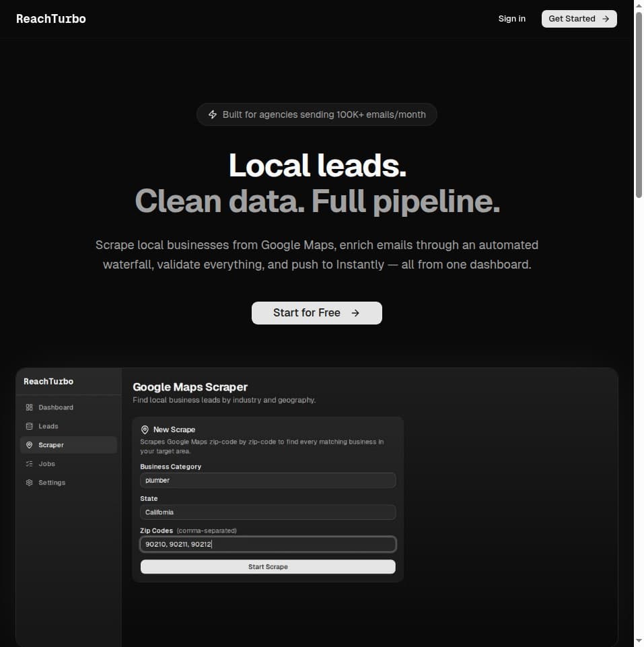Click the arrow icon in Start for Free
644x647 pixels.
tap(355, 313)
